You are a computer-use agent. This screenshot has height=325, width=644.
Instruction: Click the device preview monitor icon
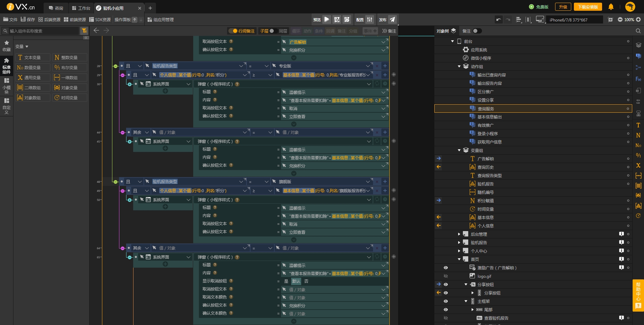pos(540,20)
